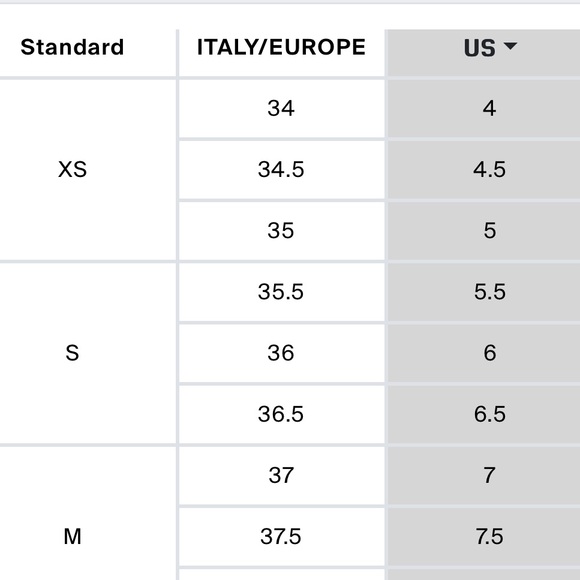The height and width of the screenshot is (580, 580).
Task: Click the US column header
Action: [x=483, y=53]
